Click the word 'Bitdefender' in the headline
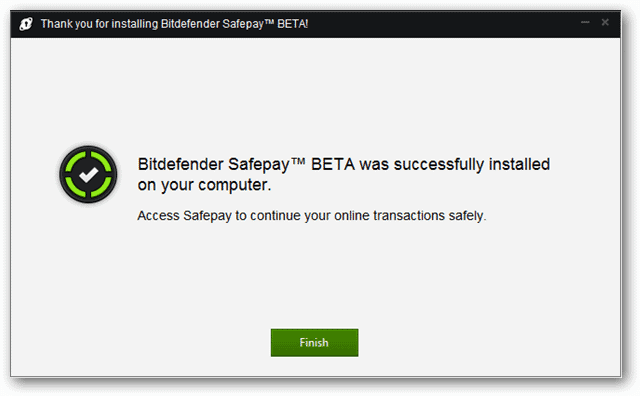The width and height of the screenshot is (640, 396). (180, 164)
